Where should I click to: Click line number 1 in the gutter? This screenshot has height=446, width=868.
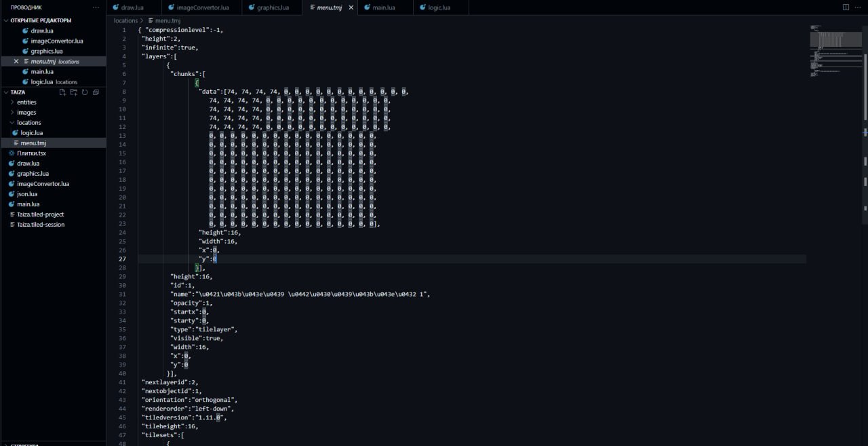(x=124, y=30)
